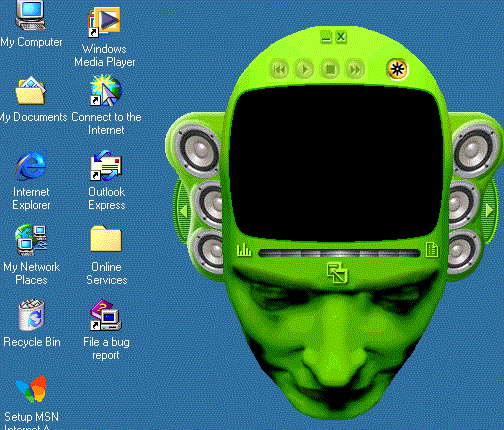The image size is (504, 430).
Task: Click the black video display area
Action: (337, 163)
